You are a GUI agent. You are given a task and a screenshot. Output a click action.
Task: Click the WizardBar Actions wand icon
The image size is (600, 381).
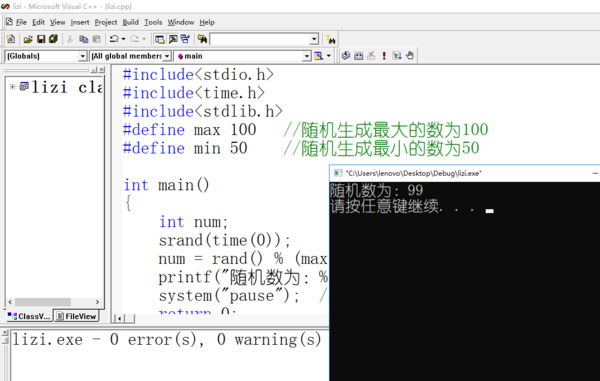tap(319, 56)
